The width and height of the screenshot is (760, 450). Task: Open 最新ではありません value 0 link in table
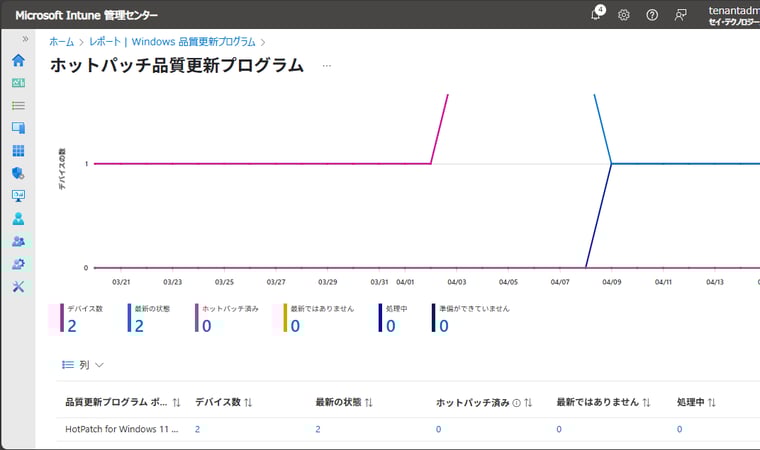point(559,429)
